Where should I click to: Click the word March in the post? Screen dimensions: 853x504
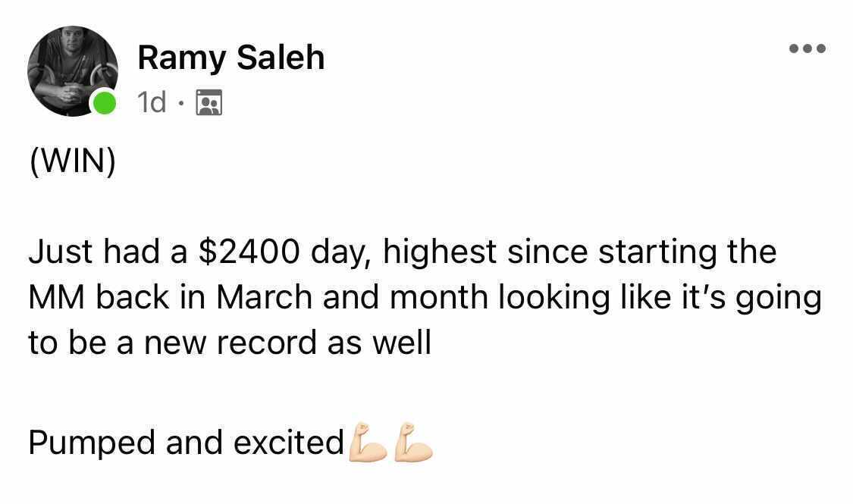coord(265,297)
